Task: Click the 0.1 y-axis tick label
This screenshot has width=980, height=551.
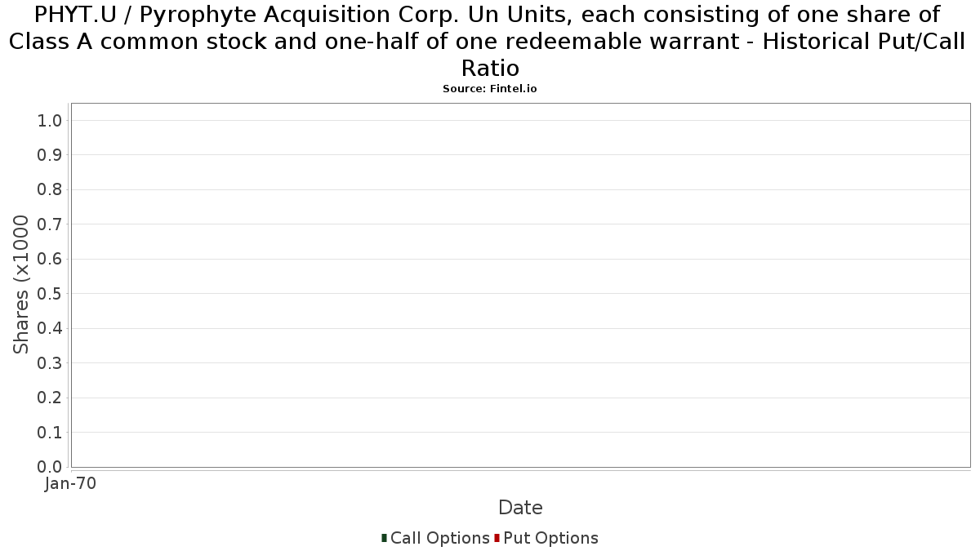Action: point(50,433)
